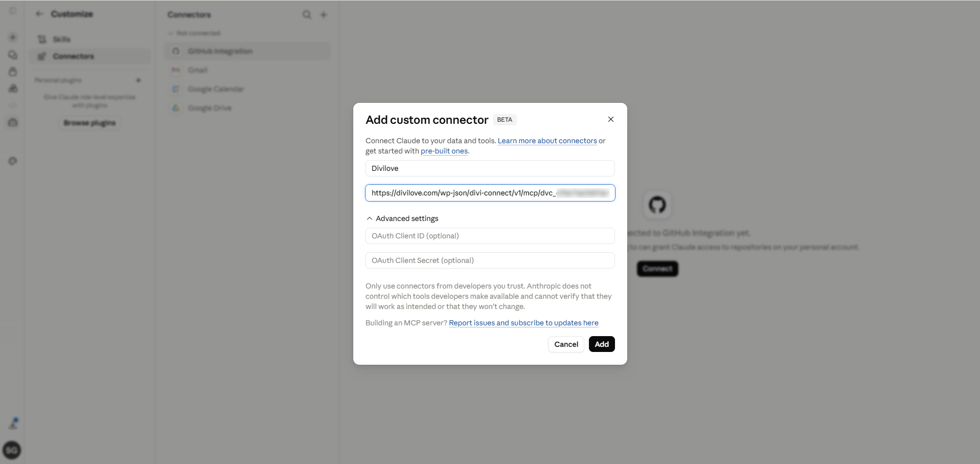The width and height of the screenshot is (980, 464).
Task: Select GitHub Integration in connector list
Action: pyautogui.click(x=247, y=51)
